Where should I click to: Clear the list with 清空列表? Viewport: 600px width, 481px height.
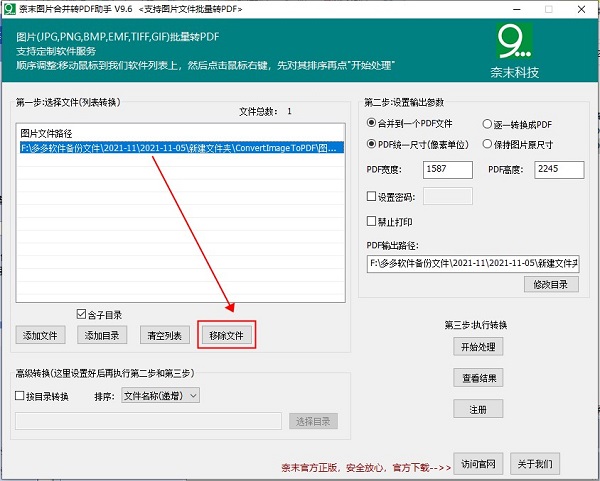tap(165, 335)
